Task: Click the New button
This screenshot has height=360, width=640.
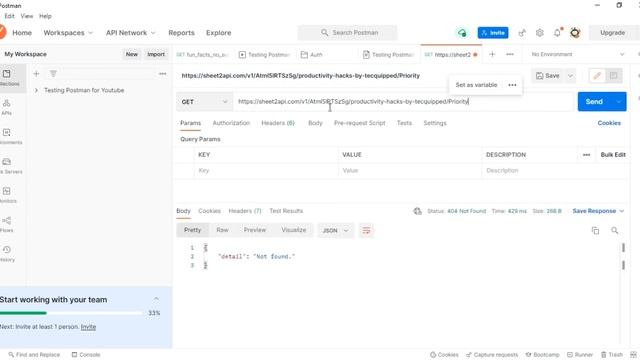Action: tap(131, 54)
